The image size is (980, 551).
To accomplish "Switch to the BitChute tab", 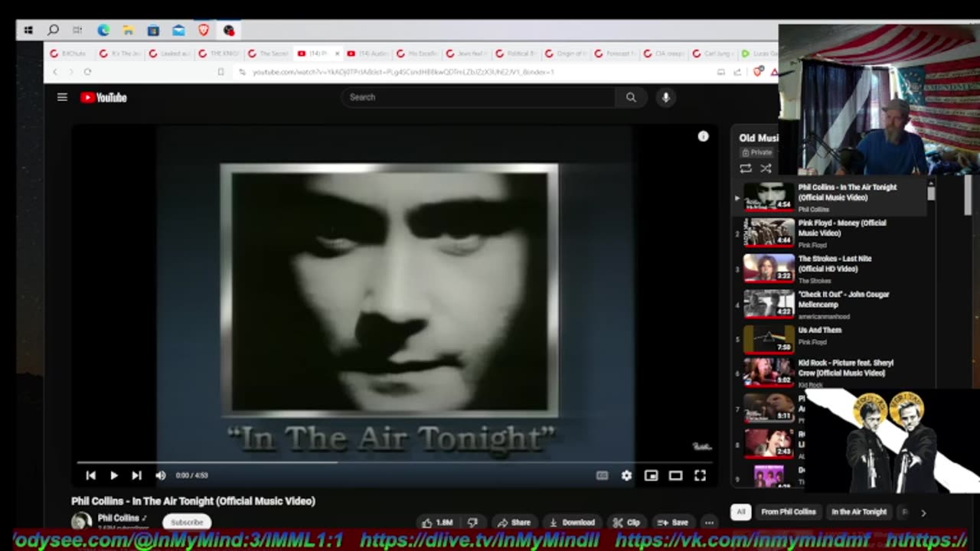I will coord(70,54).
